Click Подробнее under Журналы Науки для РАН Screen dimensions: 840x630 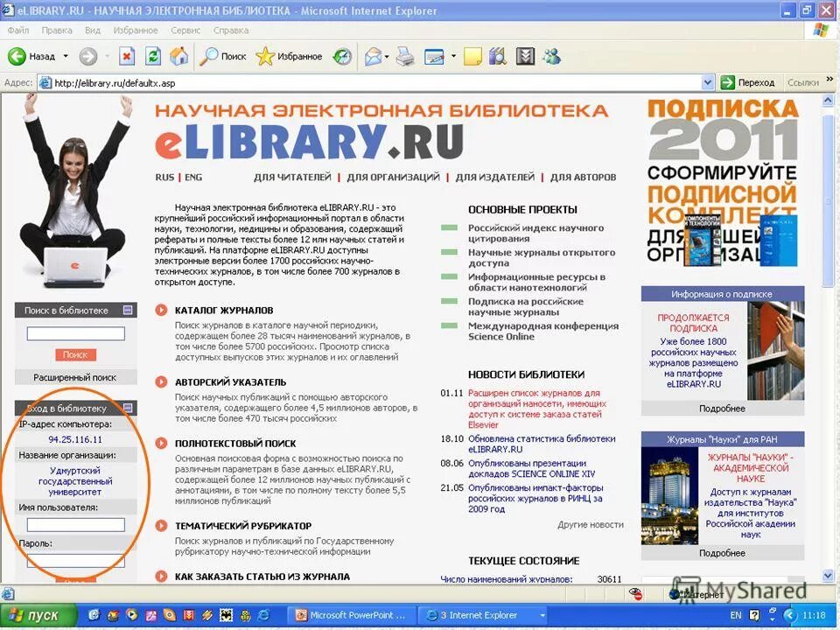pos(722,553)
